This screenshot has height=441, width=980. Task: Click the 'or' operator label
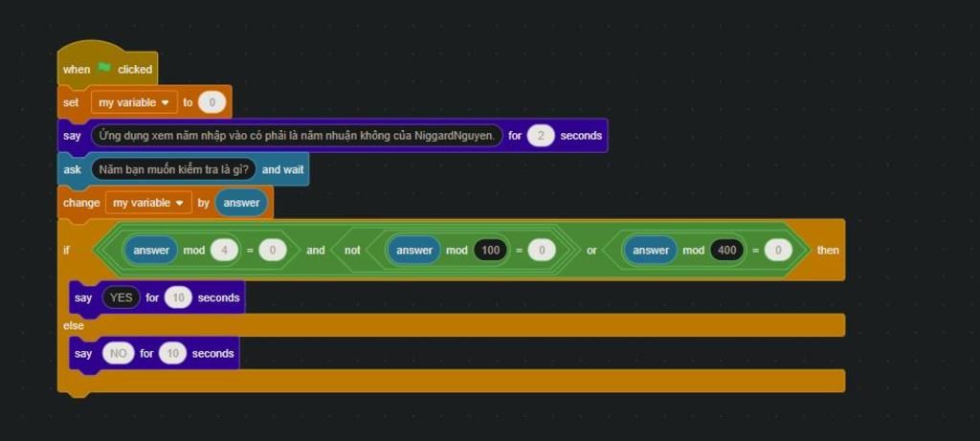[x=591, y=251]
